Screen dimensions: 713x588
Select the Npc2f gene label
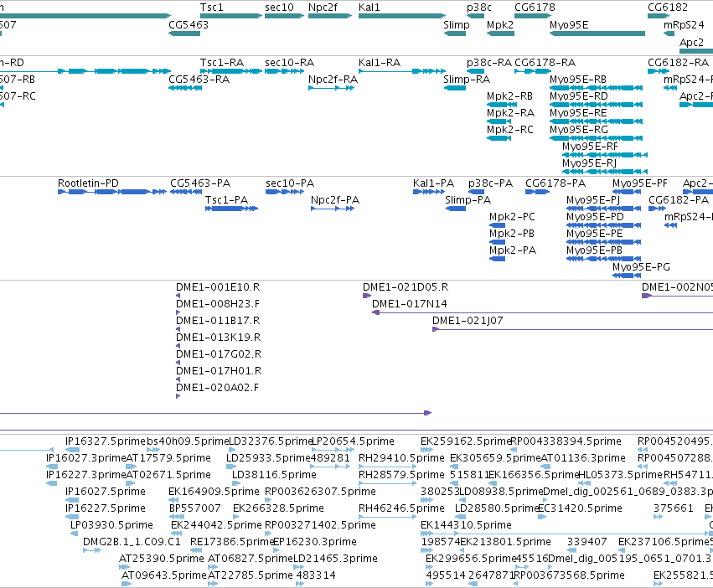pyautogui.click(x=323, y=8)
